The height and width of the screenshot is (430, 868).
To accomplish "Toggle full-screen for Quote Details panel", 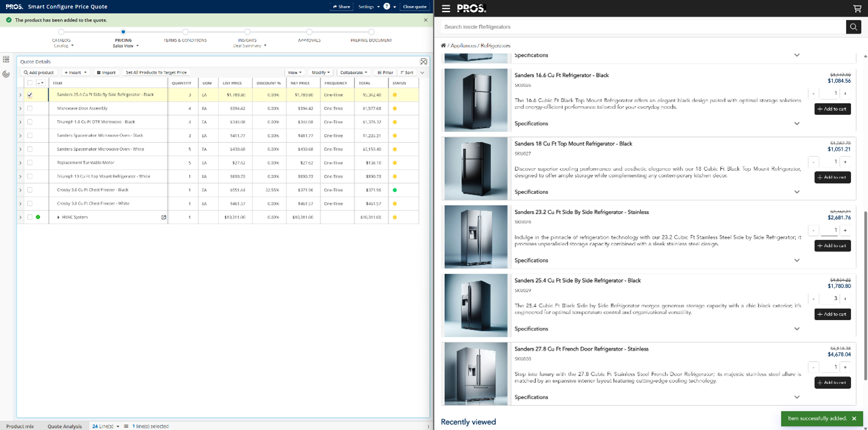I will (424, 61).
